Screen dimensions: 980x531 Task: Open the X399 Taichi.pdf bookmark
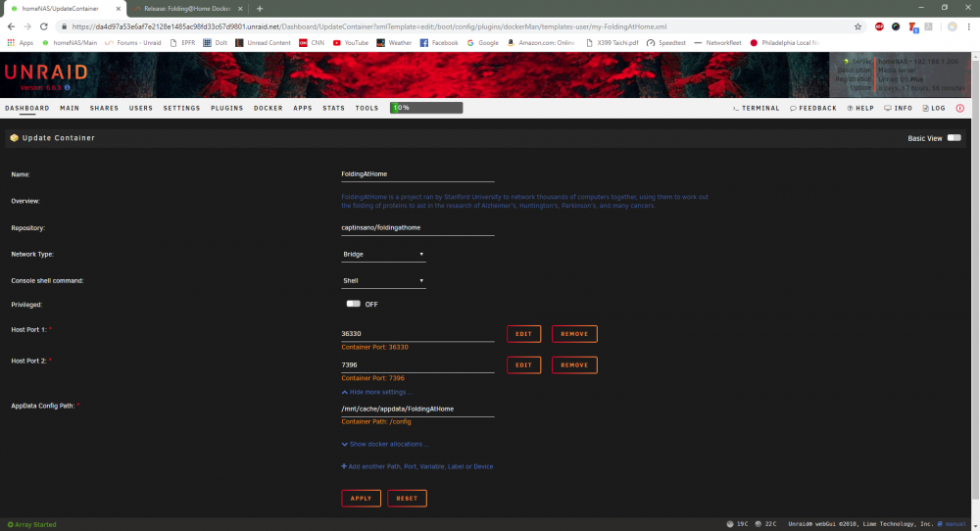612,42
